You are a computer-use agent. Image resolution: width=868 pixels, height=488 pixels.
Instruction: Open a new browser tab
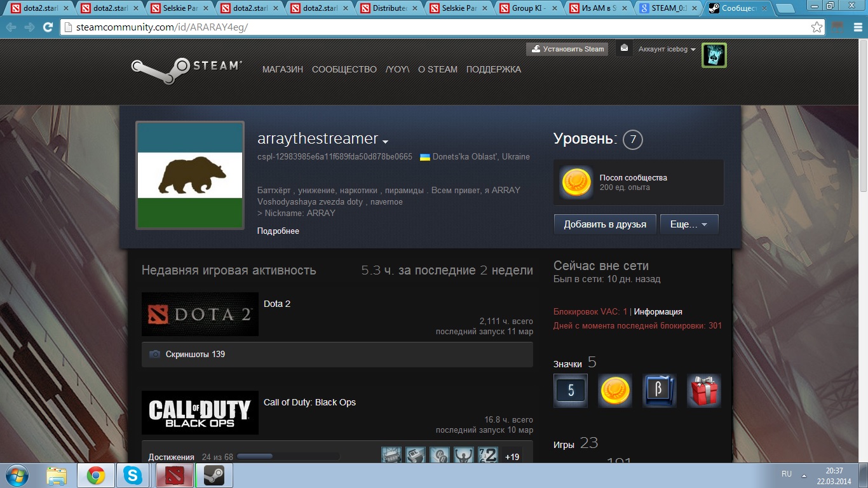785,8
